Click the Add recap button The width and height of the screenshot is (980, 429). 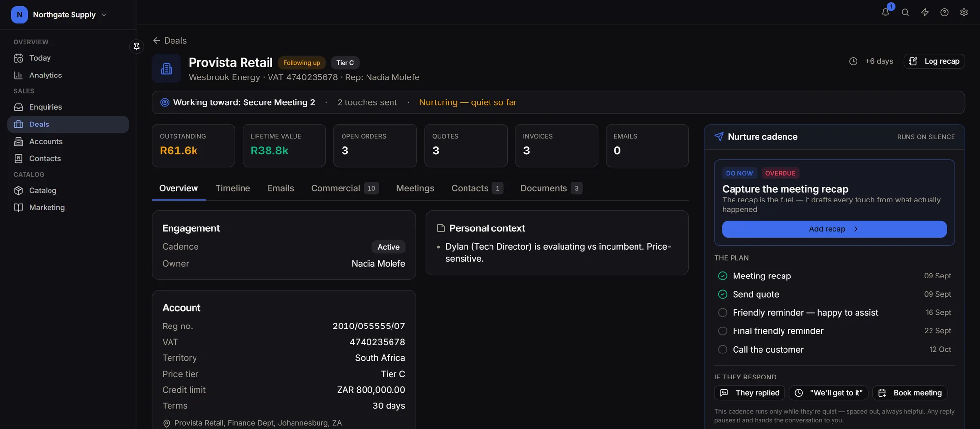[x=834, y=229]
